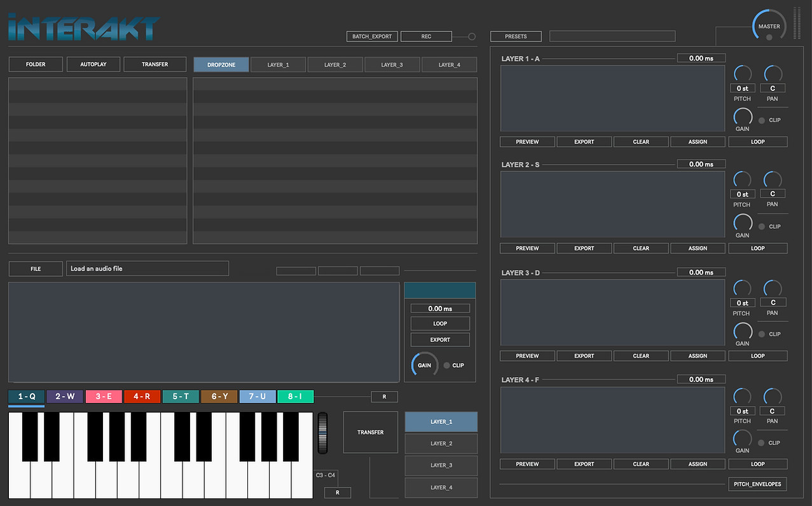This screenshot has height=506, width=812.
Task: Click the BATCH_EXPORT button
Action: pyautogui.click(x=371, y=36)
